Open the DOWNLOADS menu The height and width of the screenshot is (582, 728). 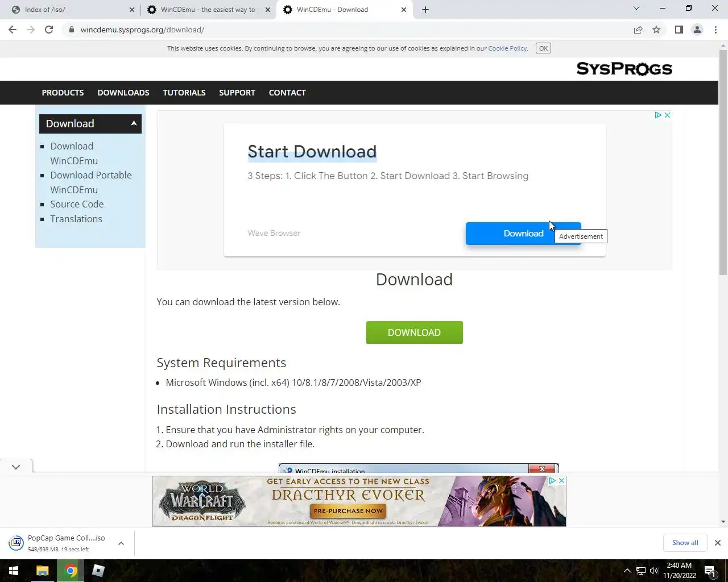(123, 93)
